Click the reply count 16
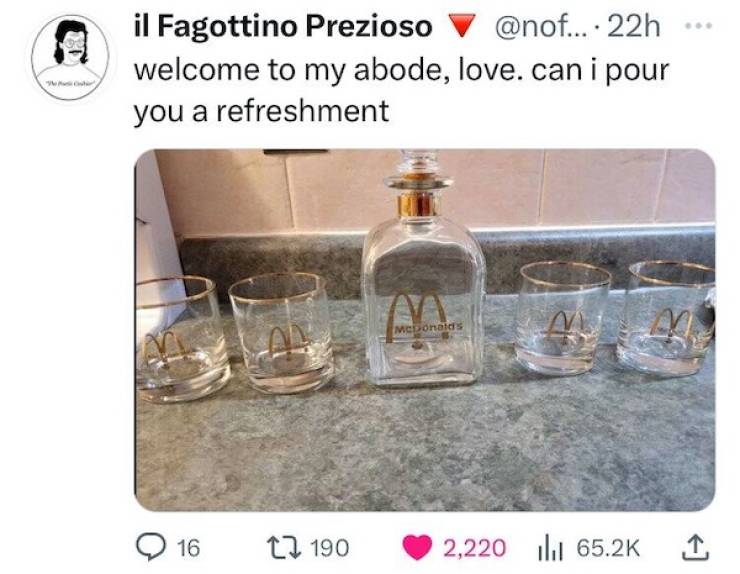 click(188, 547)
